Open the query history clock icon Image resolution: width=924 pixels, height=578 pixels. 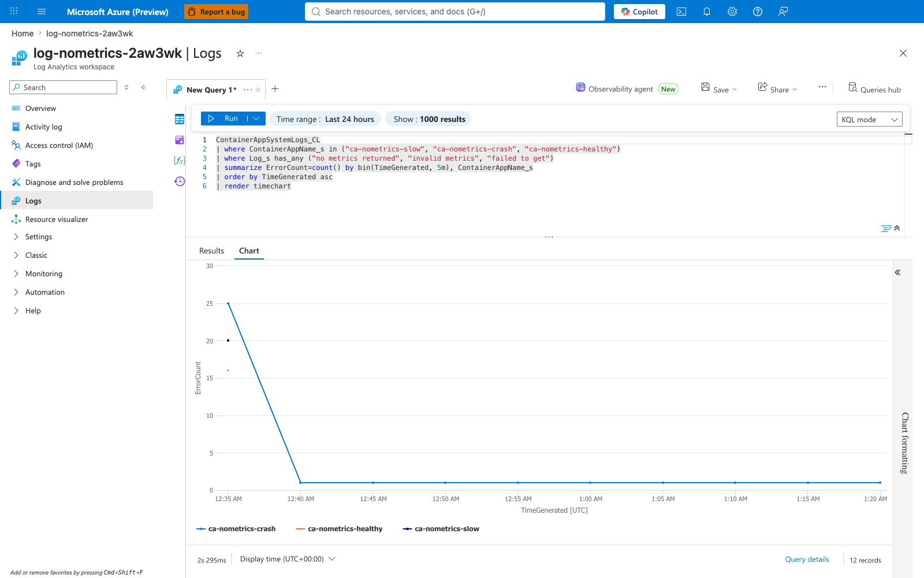click(x=180, y=181)
